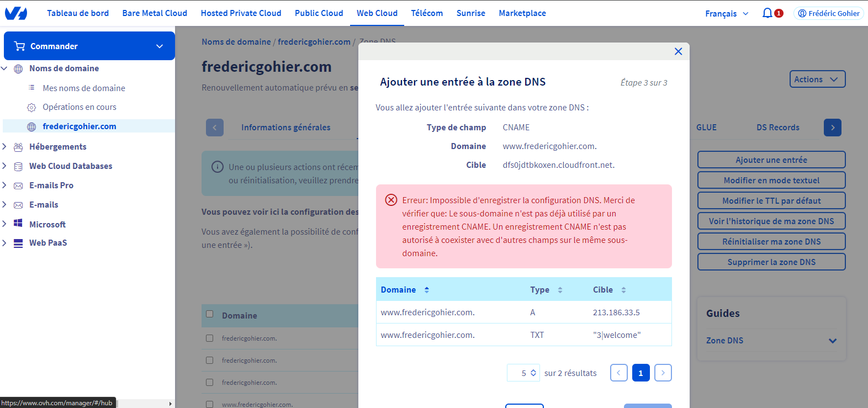Go to next results page
The height and width of the screenshot is (408, 868).
pyautogui.click(x=663, y=373)
